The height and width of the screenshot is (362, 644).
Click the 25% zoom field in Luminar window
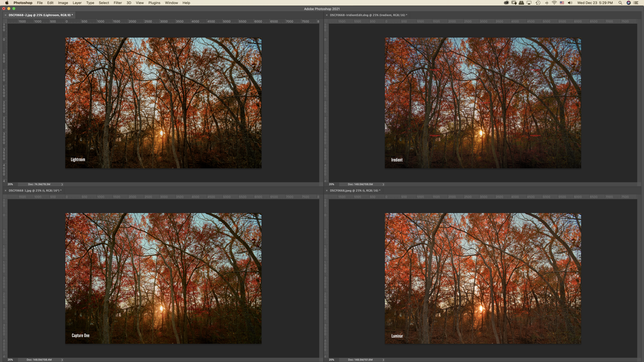pos(332,360)
